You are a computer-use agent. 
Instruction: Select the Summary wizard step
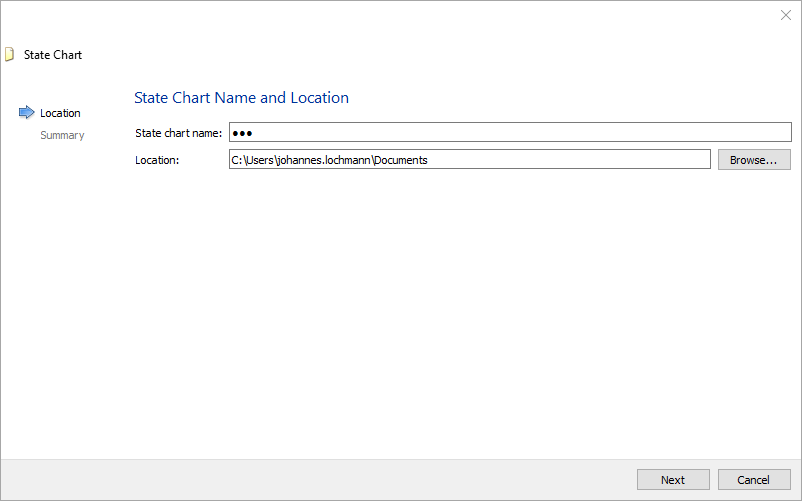point(62,135)
